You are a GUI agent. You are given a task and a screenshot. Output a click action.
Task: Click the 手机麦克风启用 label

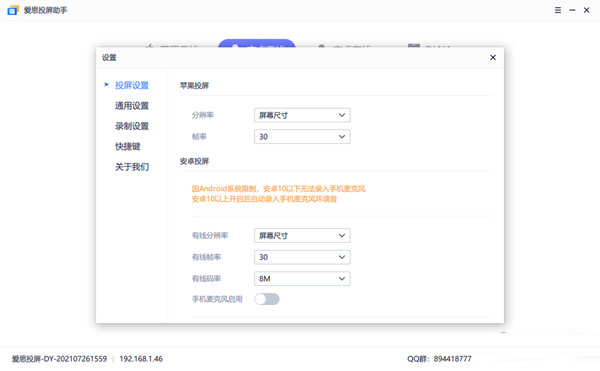pyautogui.click(x=217, y=299)
